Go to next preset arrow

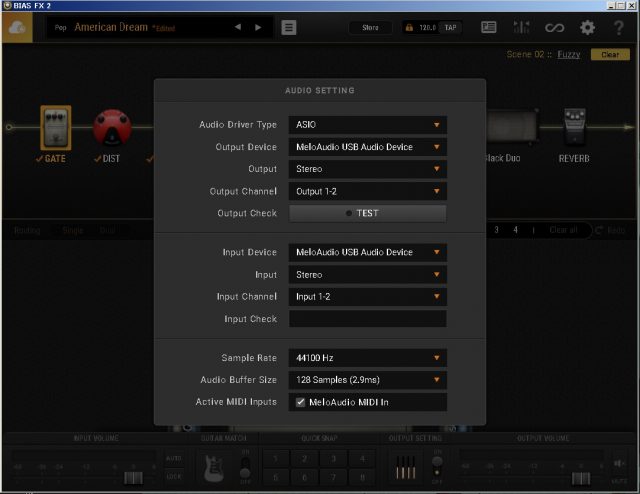(258, 27)
